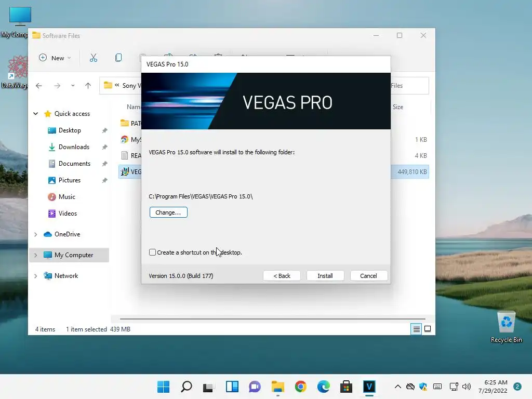
Task: Open Chat app on the taskbar
Action: click(x=255, y=387)
